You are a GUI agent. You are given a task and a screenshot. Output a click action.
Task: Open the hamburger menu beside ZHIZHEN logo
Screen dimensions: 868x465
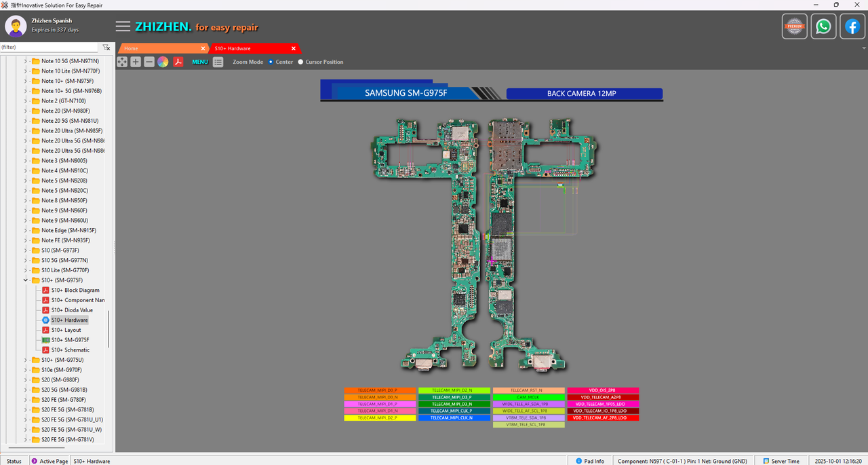tap(123, 26)
